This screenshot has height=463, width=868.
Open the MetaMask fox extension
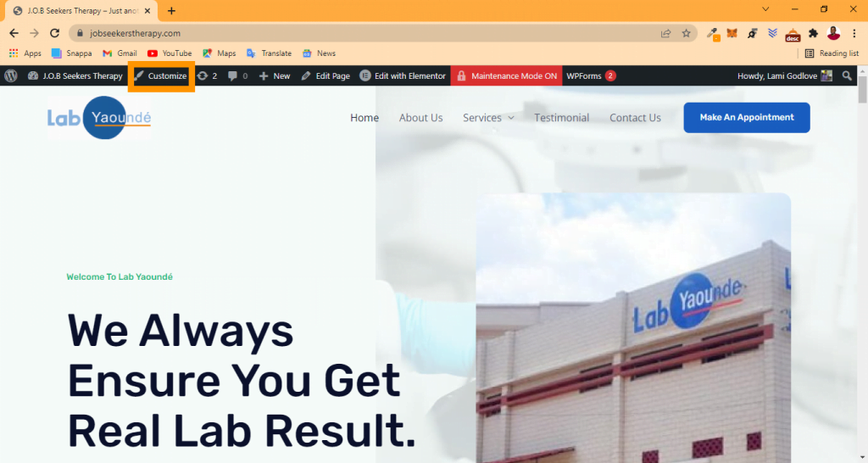pos(732,33)
